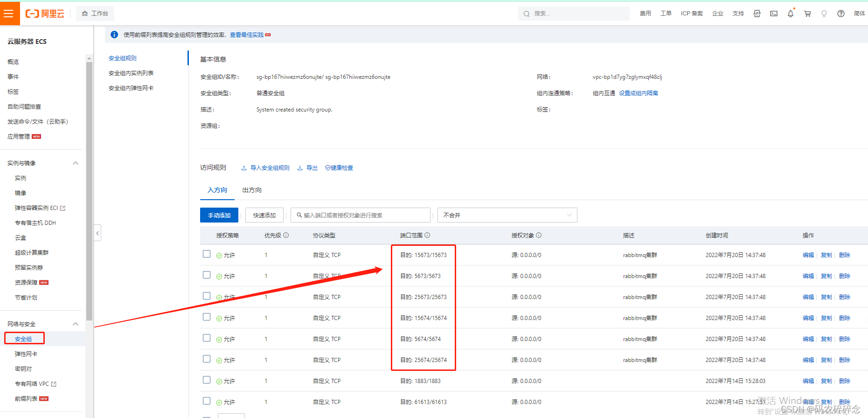
Task: Switch to the 入方向 tab
Action: [x=217, y=190]
